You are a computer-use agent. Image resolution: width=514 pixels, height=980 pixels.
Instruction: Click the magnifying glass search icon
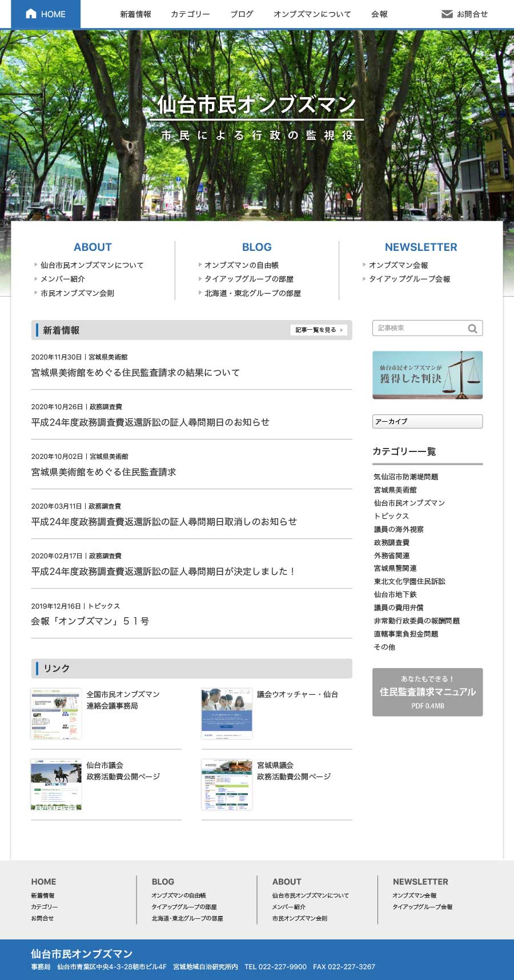click(472, 329)
